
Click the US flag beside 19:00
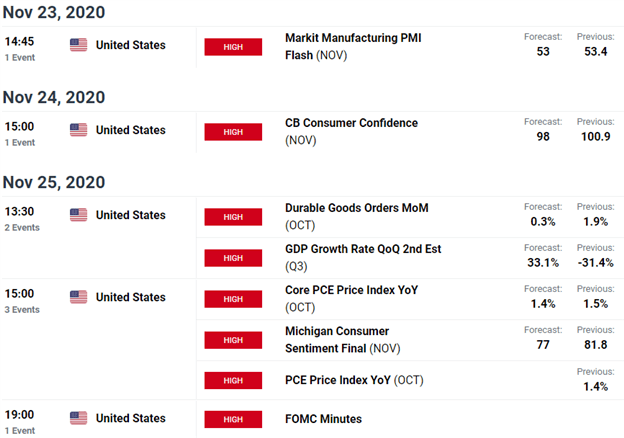pos(78,418)
